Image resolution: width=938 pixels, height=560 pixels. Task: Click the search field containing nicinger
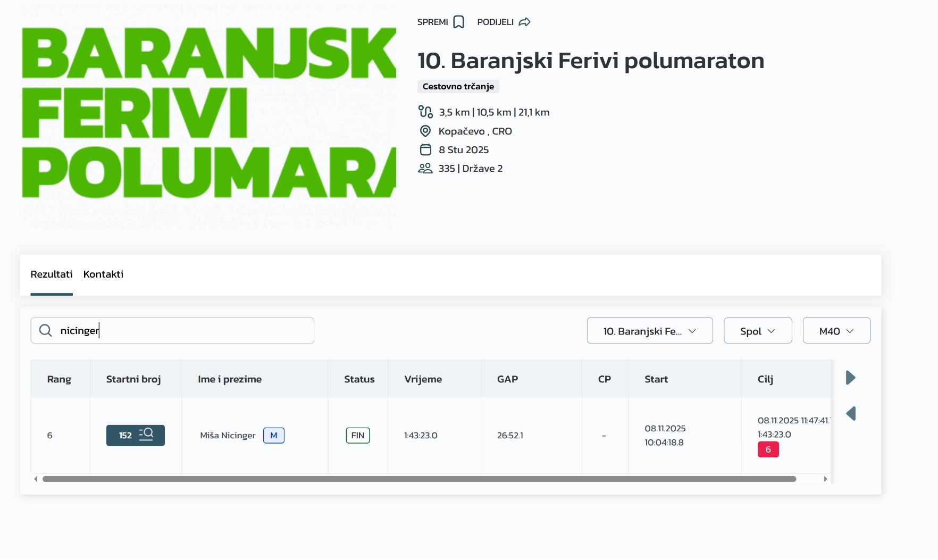181,331
